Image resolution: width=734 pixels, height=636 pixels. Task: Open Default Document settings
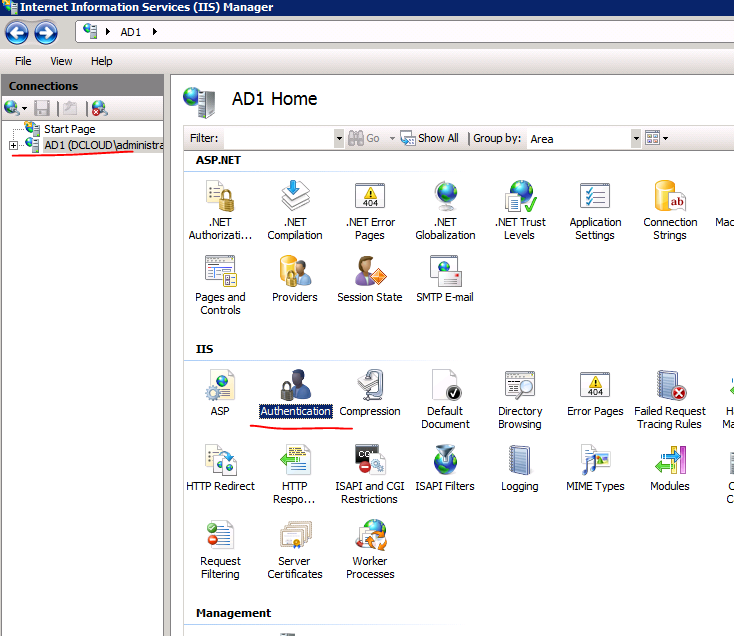coord(445,399)
